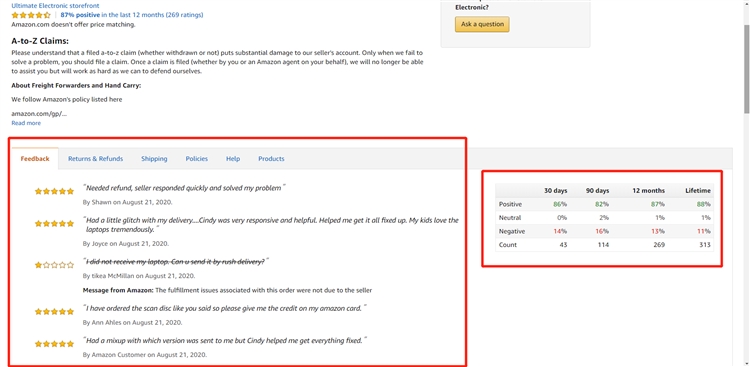This screenshot has height=367, width=750.
Task: Click five-star rating on Shawn's review
Action: 55,191
